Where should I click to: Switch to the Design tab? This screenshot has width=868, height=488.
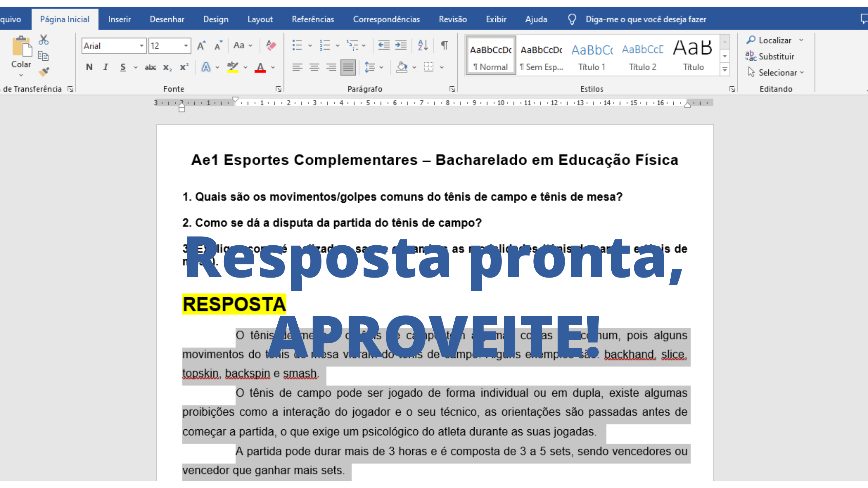[216, 19]
